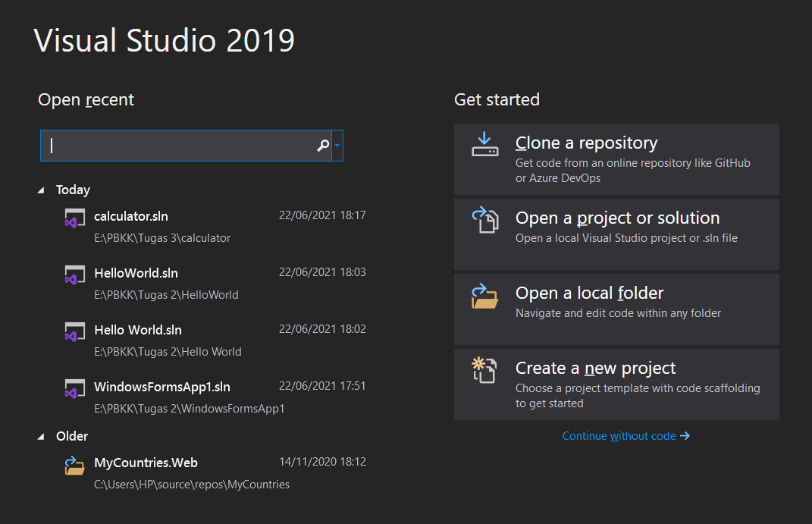Focus the Open recent search field
The height and width of the screenshot is (524, 812).
click(186, 146)
